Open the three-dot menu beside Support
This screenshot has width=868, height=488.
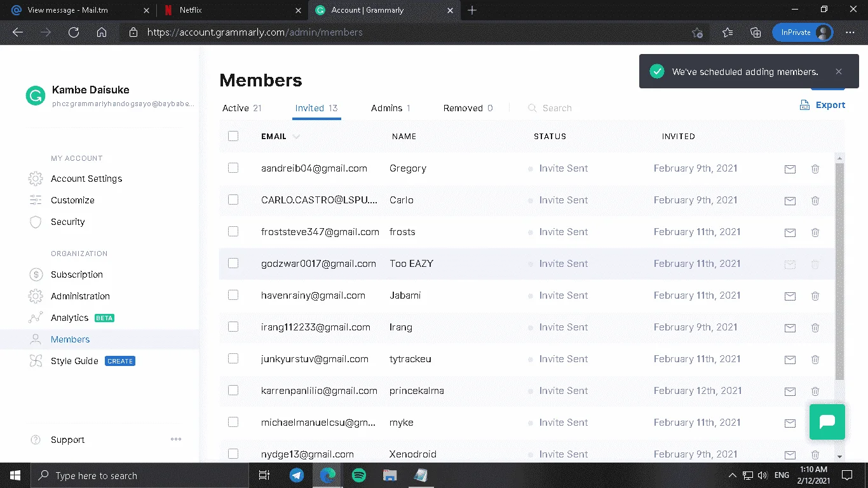(176, 439)
